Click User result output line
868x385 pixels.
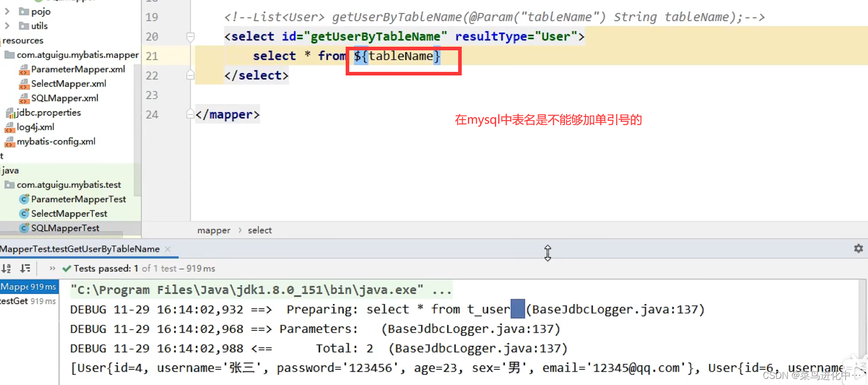click(460, 368)
